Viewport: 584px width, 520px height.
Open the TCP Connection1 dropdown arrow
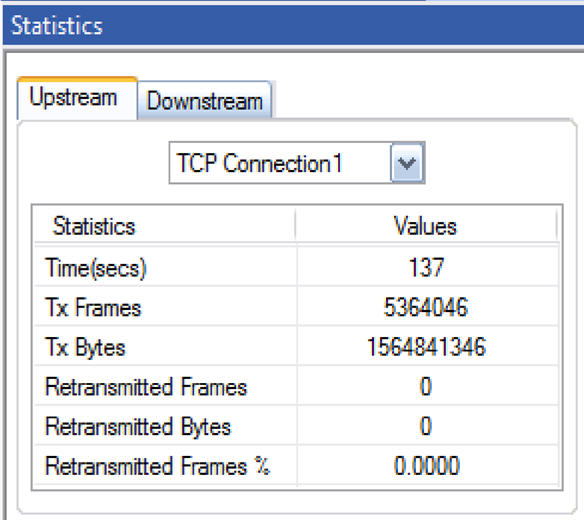point(407,163)
